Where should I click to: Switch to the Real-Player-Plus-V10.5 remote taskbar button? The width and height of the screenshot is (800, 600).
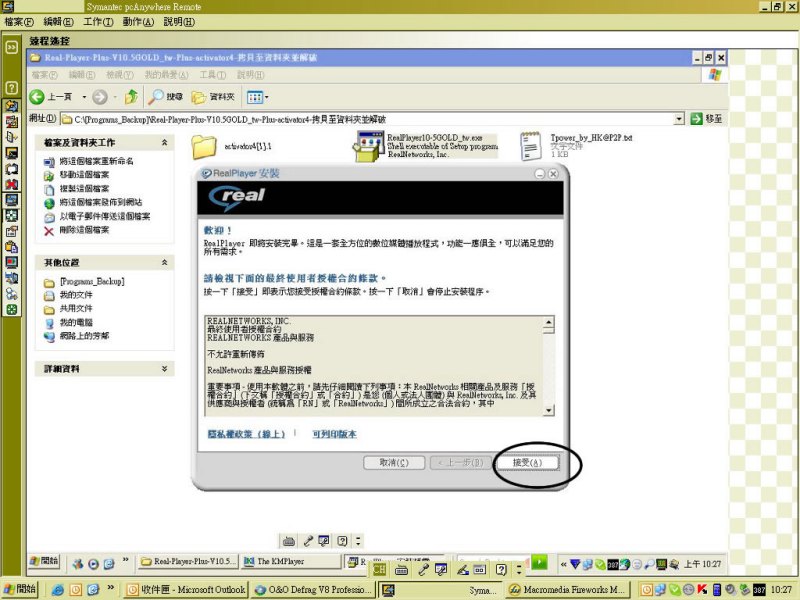(188, 561)
